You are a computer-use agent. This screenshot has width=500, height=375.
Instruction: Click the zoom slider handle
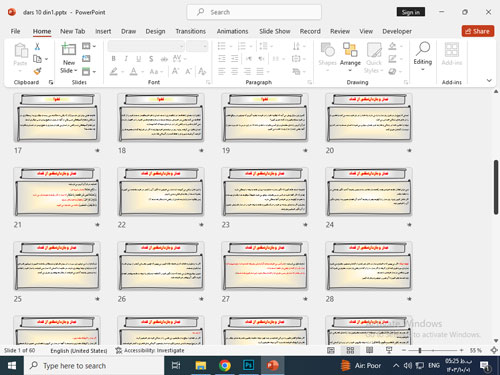click(420, 350)
